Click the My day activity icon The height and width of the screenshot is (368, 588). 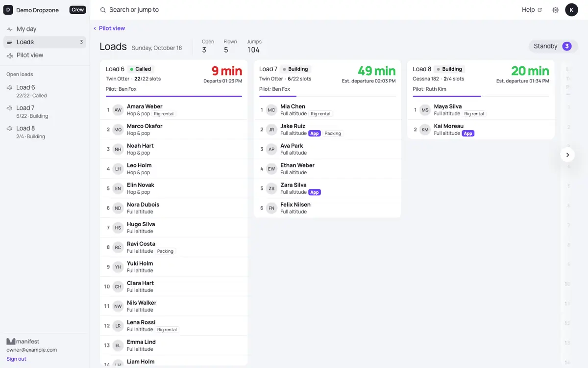pos(10,29)
